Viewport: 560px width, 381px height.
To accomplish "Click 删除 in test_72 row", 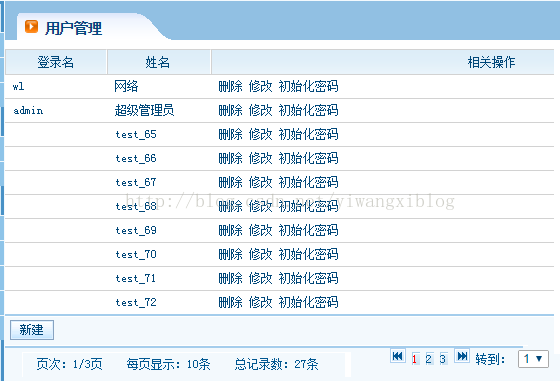I will 230,302.
